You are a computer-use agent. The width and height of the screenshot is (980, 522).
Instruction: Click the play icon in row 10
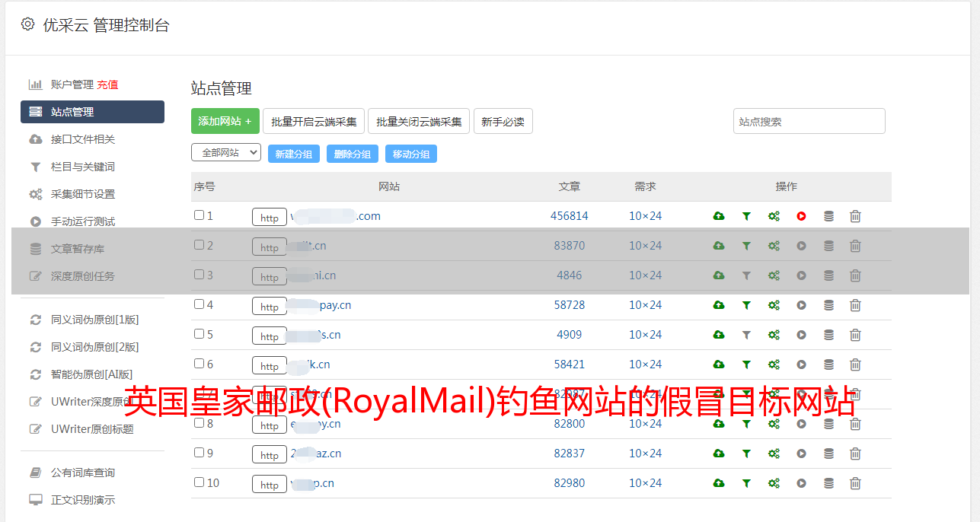pyautogui.click(x=801, y=483)
